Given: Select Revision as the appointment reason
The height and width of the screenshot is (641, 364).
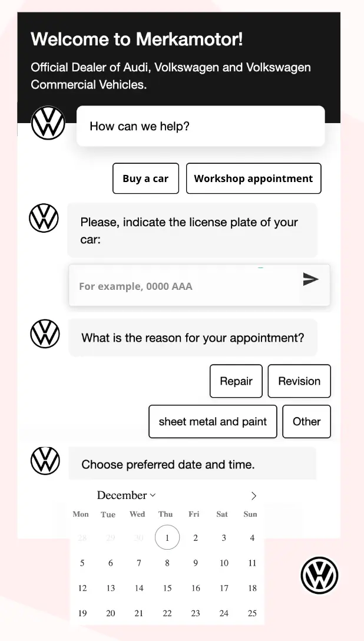Looking at the screenshot, I should [x=299, y=381].
